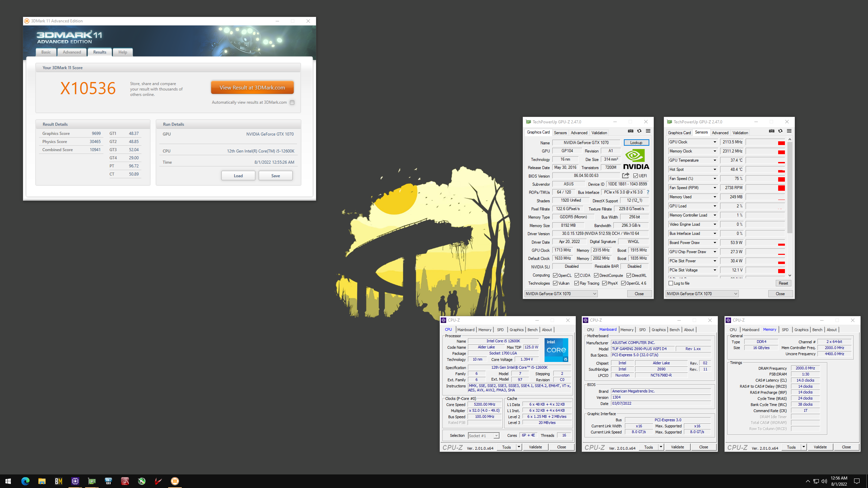Open the network icon in system tray
The height and width of the screenshot is (488, 868).
point(816,481)
